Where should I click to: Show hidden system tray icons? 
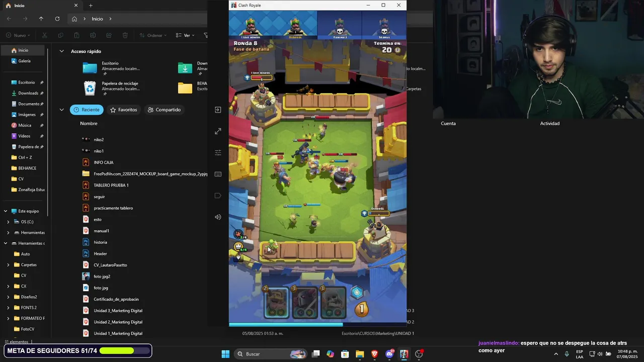pos(556,354)
